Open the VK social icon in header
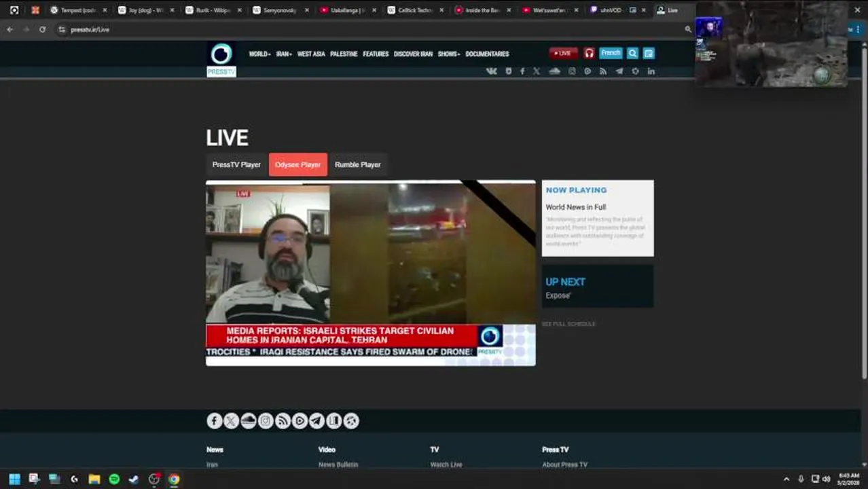Viewport: 868px width, 489px height. [492, 71]
